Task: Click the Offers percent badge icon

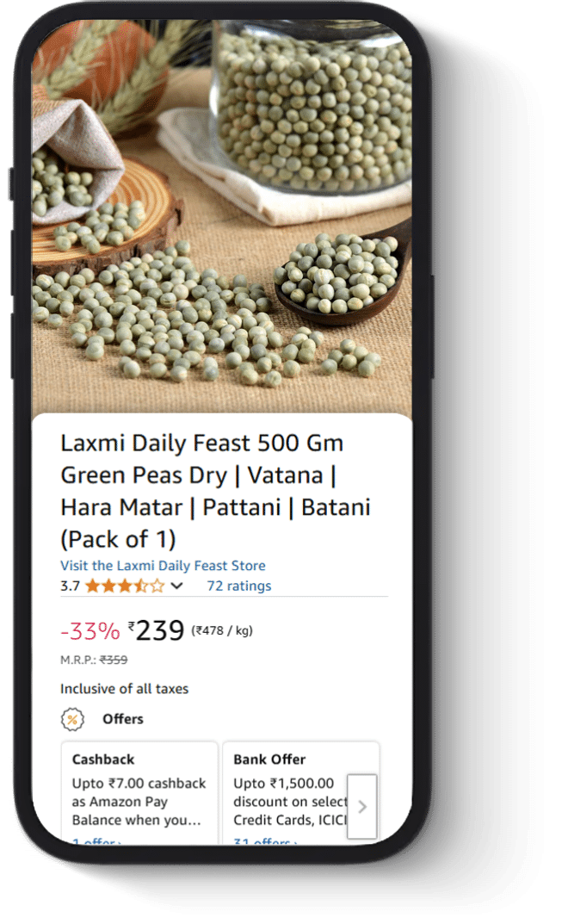Action: tap(72, 719)
